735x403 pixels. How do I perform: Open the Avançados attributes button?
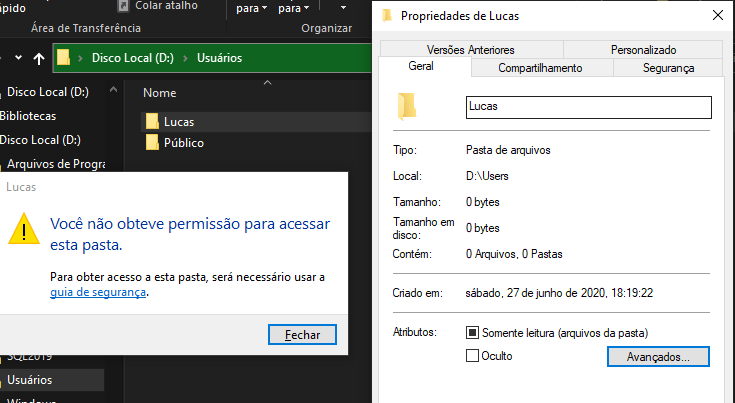coord(658,357)
